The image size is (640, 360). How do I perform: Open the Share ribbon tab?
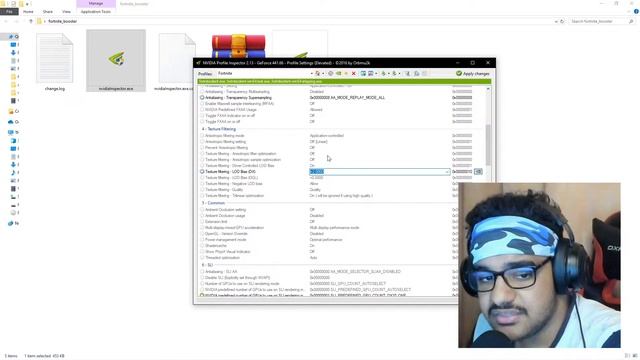click(x=47, y=11)
